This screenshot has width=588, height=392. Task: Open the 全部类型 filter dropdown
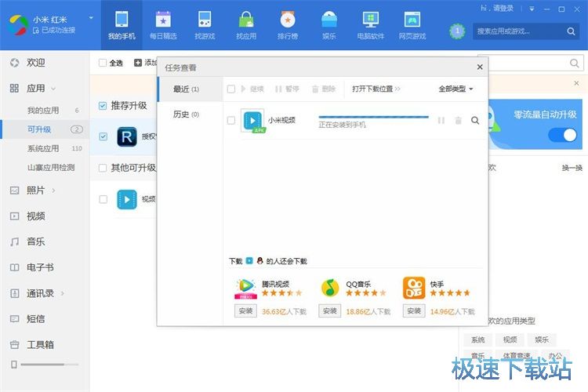[x=456, y=89]
